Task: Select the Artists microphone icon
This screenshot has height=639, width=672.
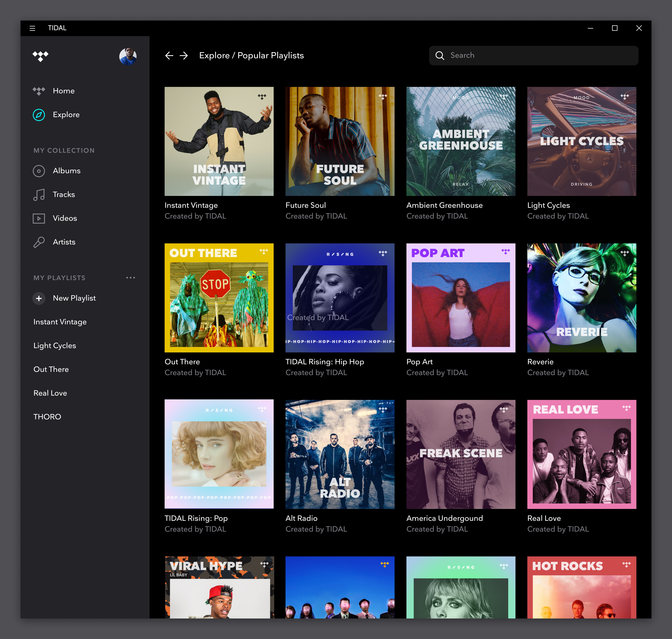Action: point(39,242)
